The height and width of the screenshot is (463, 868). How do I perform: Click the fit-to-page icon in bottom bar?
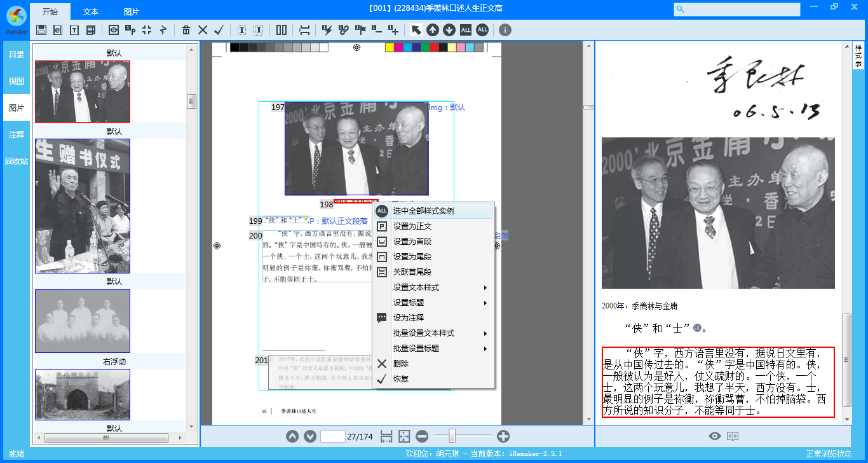click(x=404, y=436)
